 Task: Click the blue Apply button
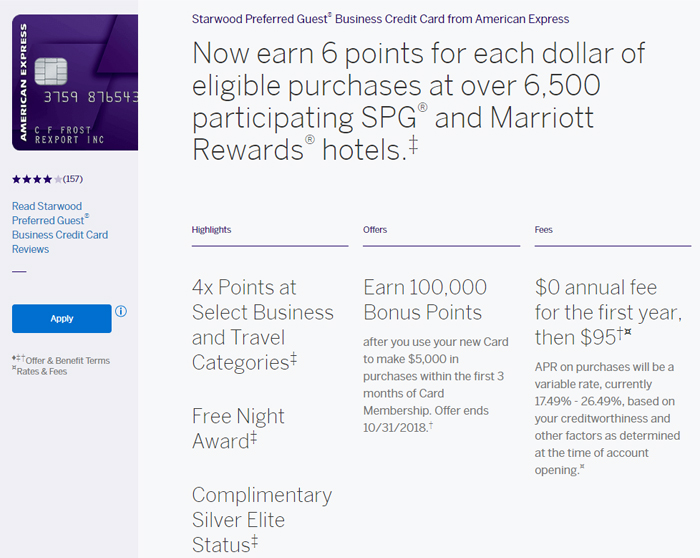pos(62,318)
